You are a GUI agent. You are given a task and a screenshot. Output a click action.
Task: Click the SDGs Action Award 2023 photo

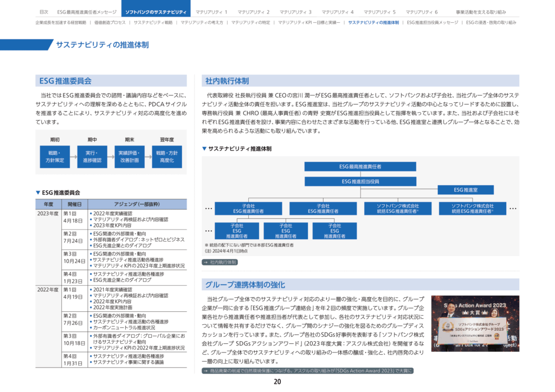pos(475,323)
